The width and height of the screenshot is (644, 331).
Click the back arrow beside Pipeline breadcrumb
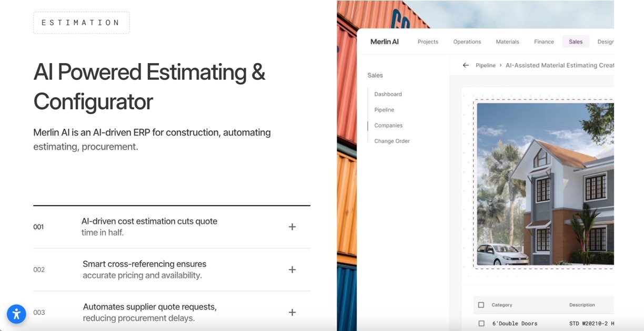[466, 66]
